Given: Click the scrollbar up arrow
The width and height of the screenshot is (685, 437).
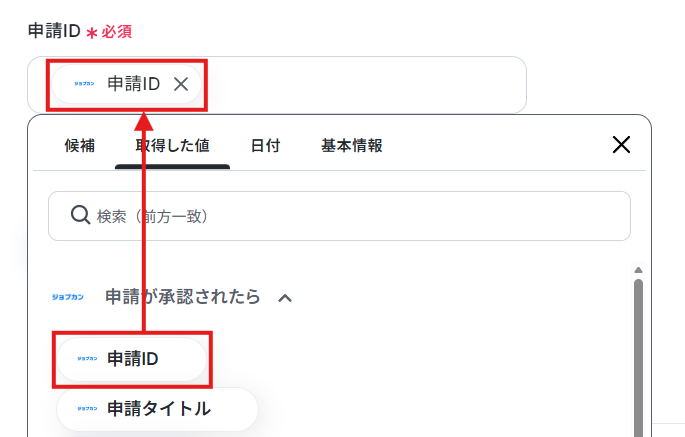Looking at the screenshot, I should click(x=638, y=270).
